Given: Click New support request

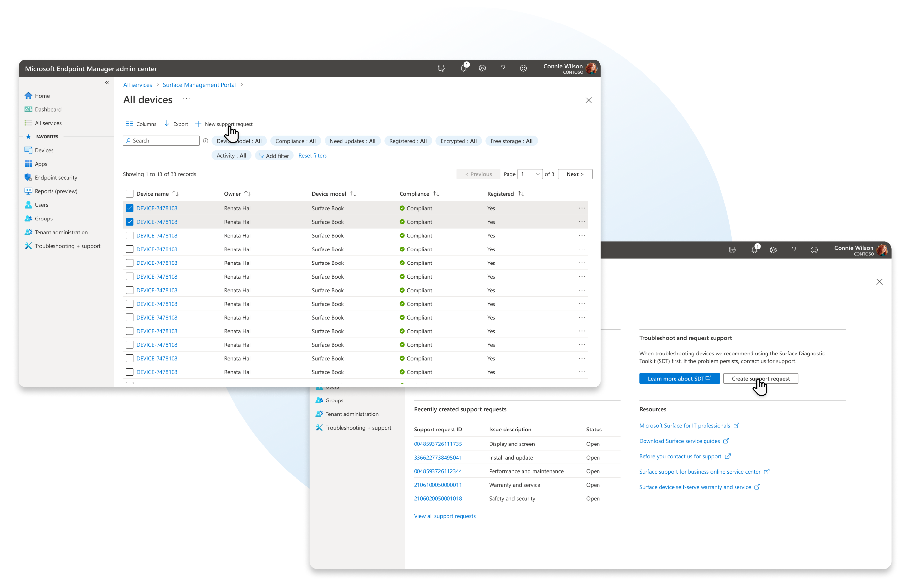Looking at the screenshot, I should (x=224, y=124).
